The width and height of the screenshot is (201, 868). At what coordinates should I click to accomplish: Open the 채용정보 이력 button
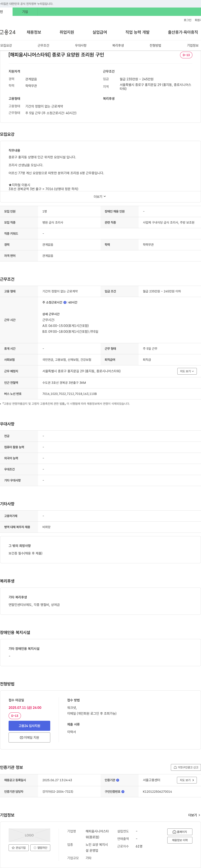(x=180, y=840)
